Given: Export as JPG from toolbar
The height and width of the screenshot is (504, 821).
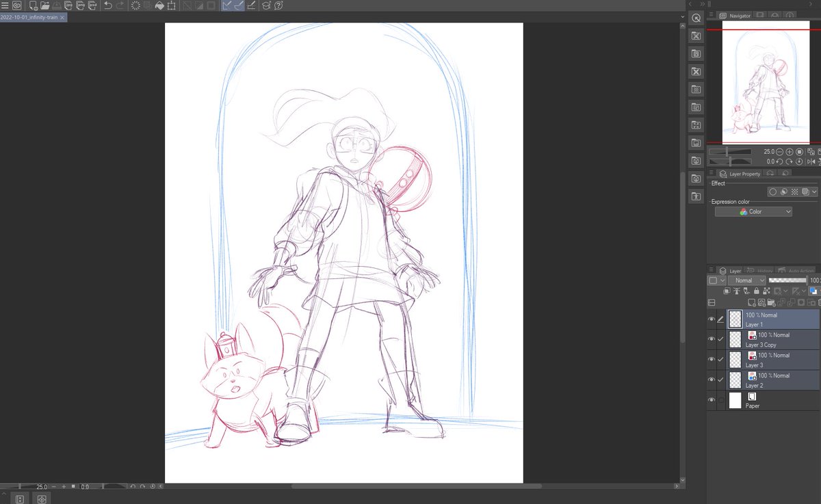Looking at the screenshot, I should pyautogui.click(x=69, y=5).
